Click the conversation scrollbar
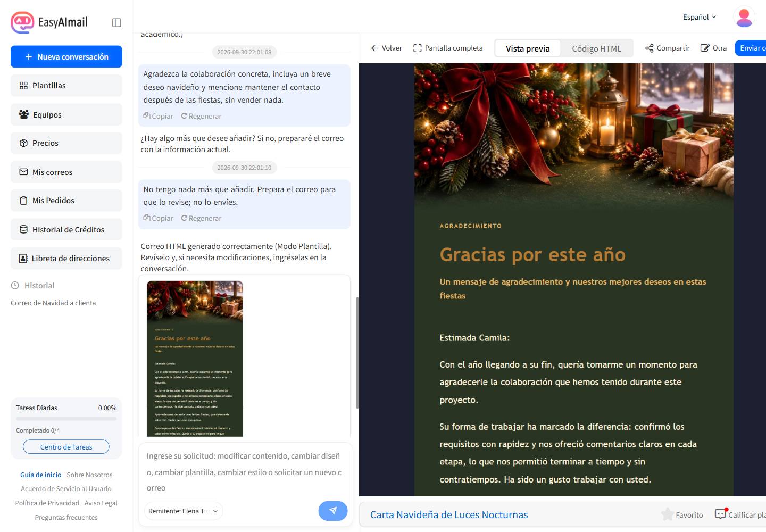The width and height of the screenshot is (766, 532). coord(357,353)
